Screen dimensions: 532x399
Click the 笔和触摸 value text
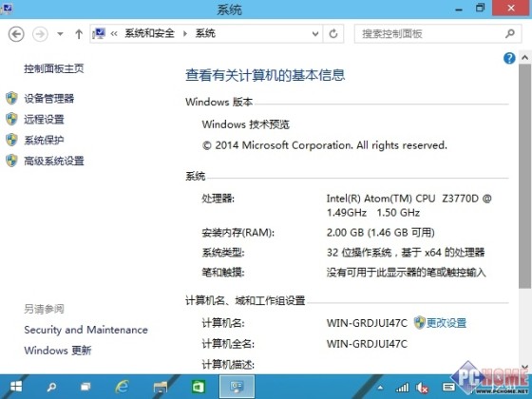[407, 272]
